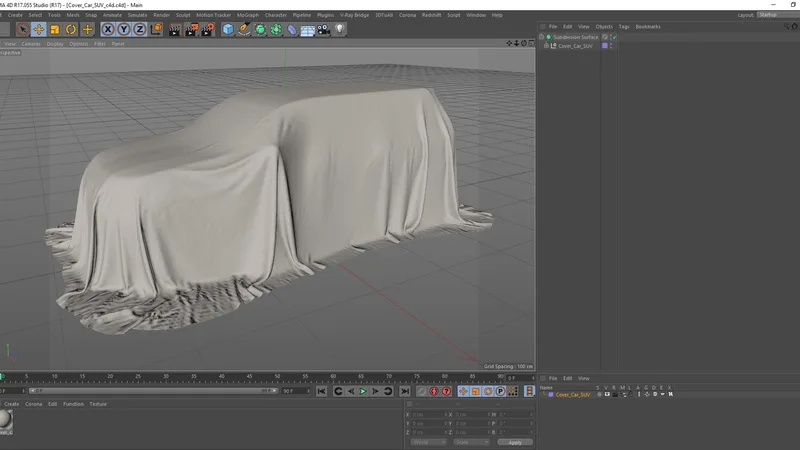The width and height of the screenshot is (800, 450).
Task: Select Subdivision Surface in the Object Manager
Action: 576,37
